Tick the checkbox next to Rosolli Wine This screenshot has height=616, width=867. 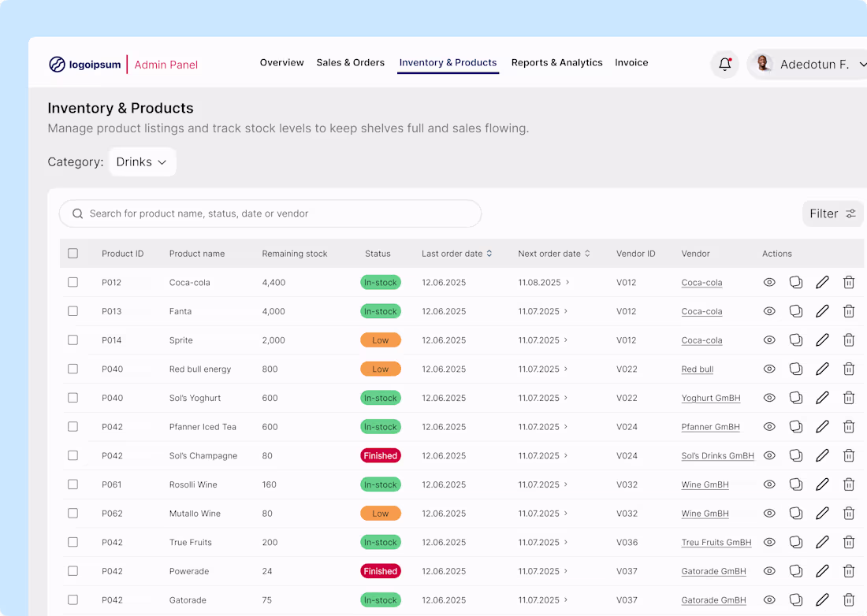[x=73, y=484]
